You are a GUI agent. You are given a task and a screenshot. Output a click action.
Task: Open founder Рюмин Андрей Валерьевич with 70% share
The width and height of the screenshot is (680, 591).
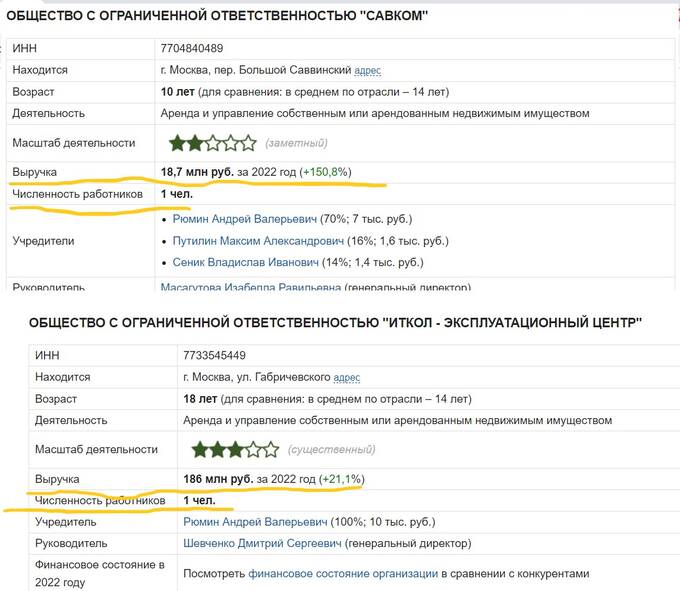[x=244, y=218]
